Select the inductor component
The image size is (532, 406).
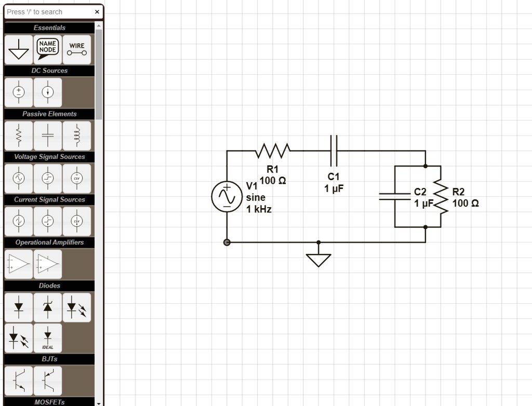click(x=76, y=136)
